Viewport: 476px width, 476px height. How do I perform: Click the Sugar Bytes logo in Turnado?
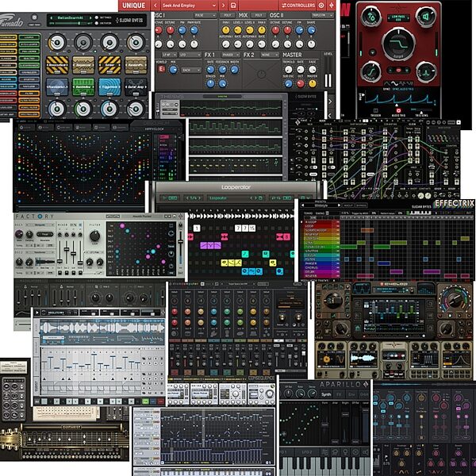(x=129, y=21)
